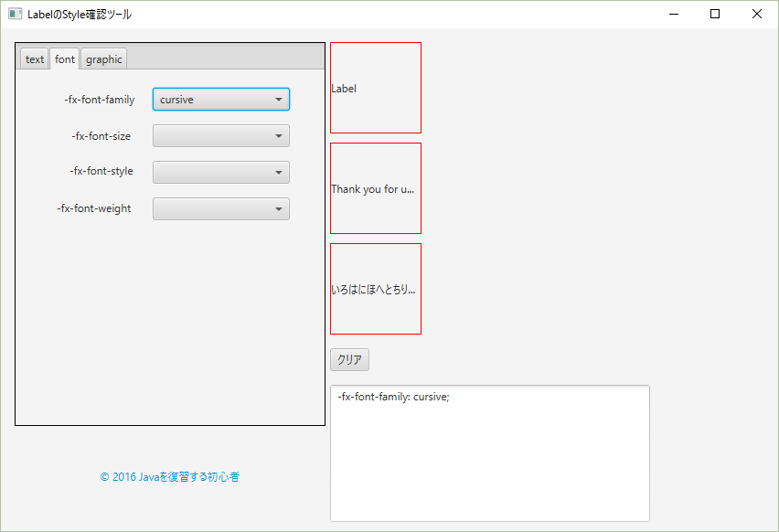Switch to the text tab

click(x=34, y=59)
